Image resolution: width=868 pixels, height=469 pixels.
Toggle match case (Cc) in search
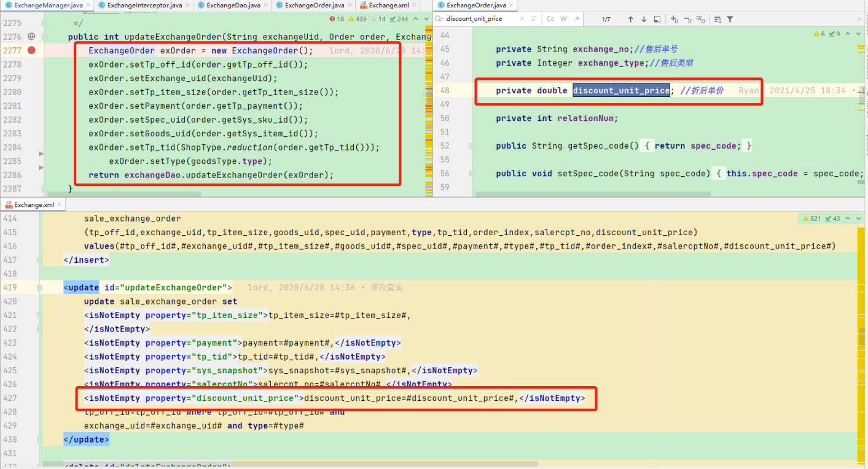coord(550,19)
